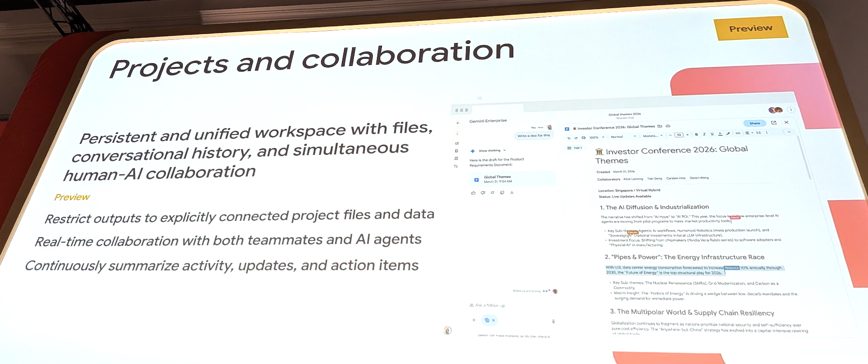Decrease the font size with the minus button

click(x=670, y=135)
